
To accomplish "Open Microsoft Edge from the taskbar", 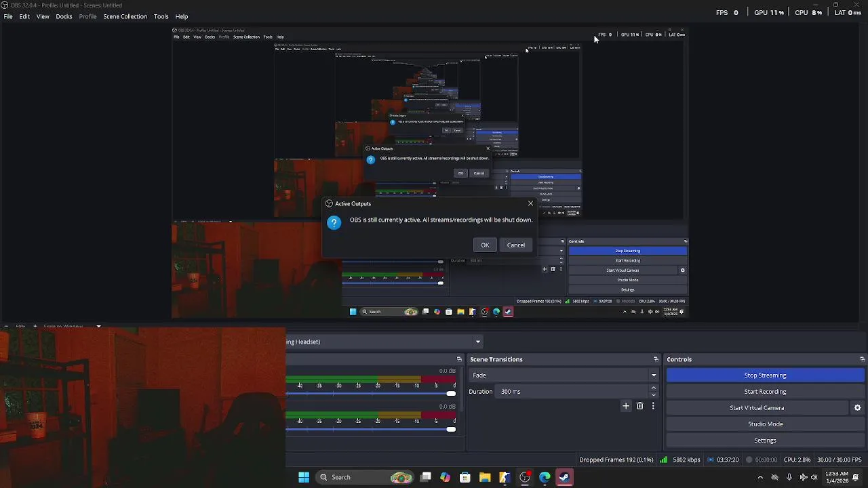I will point(545,477).
